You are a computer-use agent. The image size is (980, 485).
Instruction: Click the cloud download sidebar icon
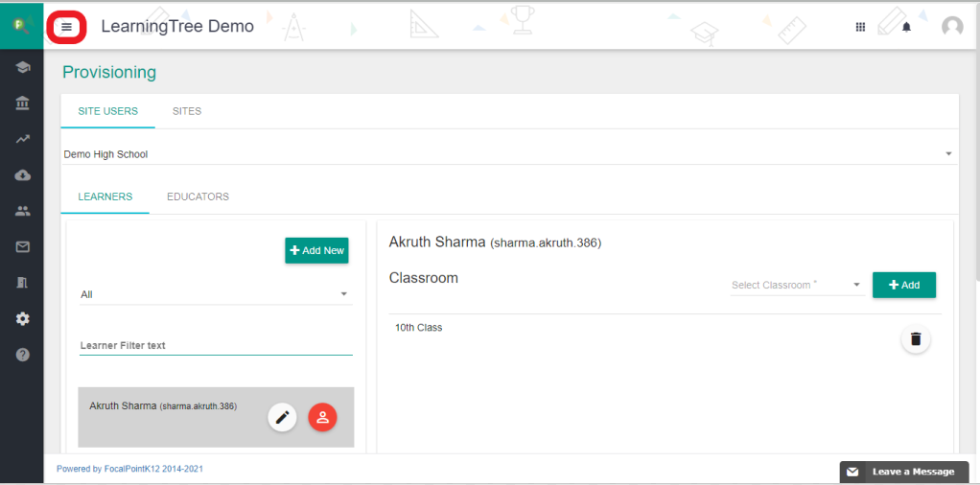(22, 175)
